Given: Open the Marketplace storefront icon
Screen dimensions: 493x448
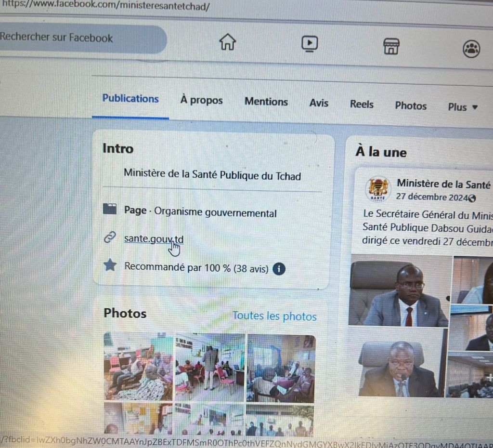Looking at the screenshot, I should (x=391, y=46).
